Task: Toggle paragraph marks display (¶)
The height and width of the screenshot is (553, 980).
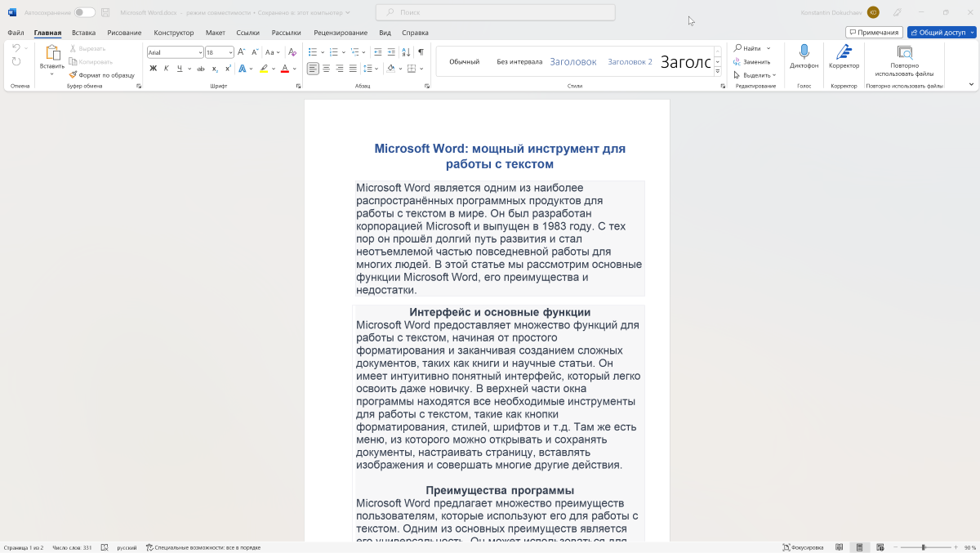Action: (x=421, y=52)
